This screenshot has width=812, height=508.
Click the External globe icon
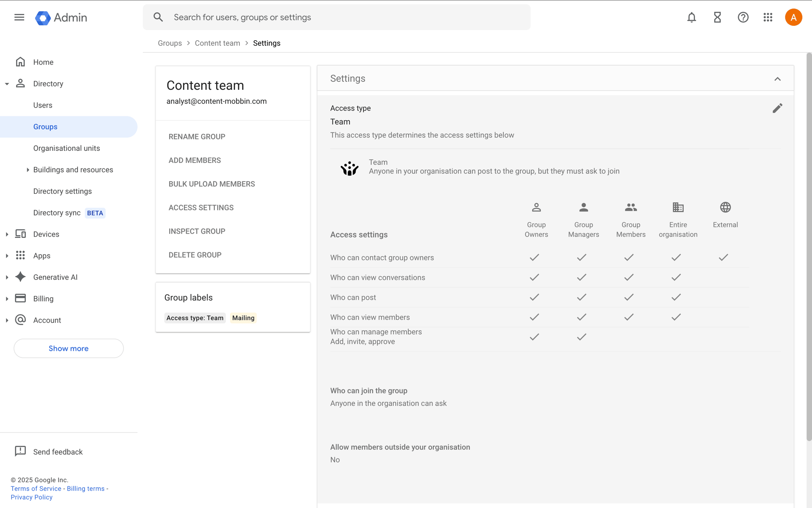(725, 207)
